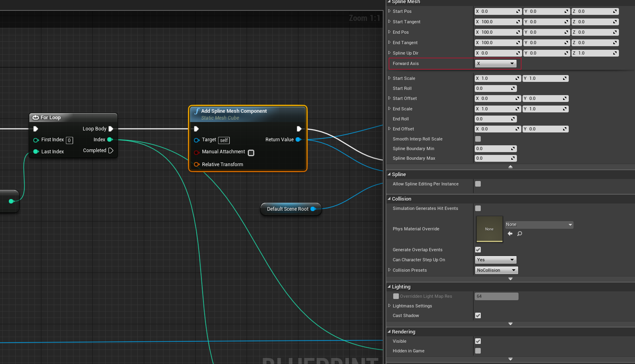Enable Smooth Interp Roll Scale checkbox

[478, 139]
